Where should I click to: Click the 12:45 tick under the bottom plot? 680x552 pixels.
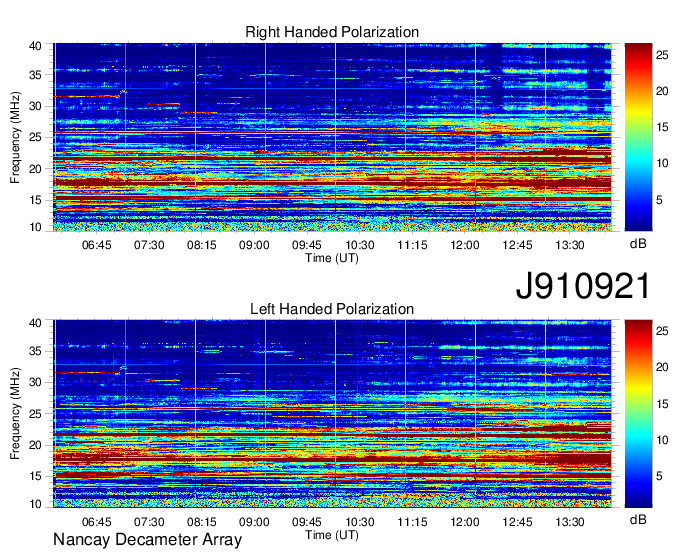(x=517, y=522)
